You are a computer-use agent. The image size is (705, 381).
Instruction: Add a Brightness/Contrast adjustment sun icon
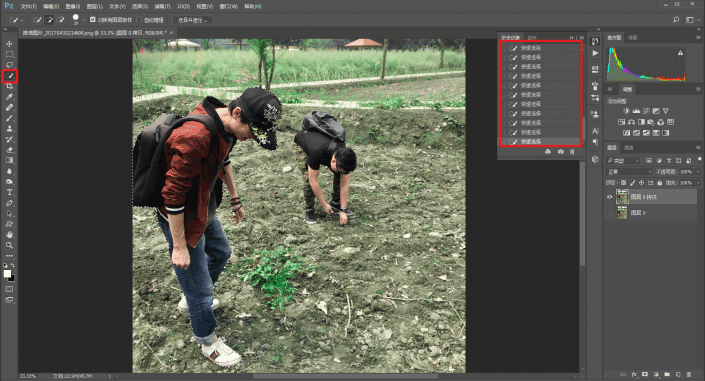click(626, 111)
